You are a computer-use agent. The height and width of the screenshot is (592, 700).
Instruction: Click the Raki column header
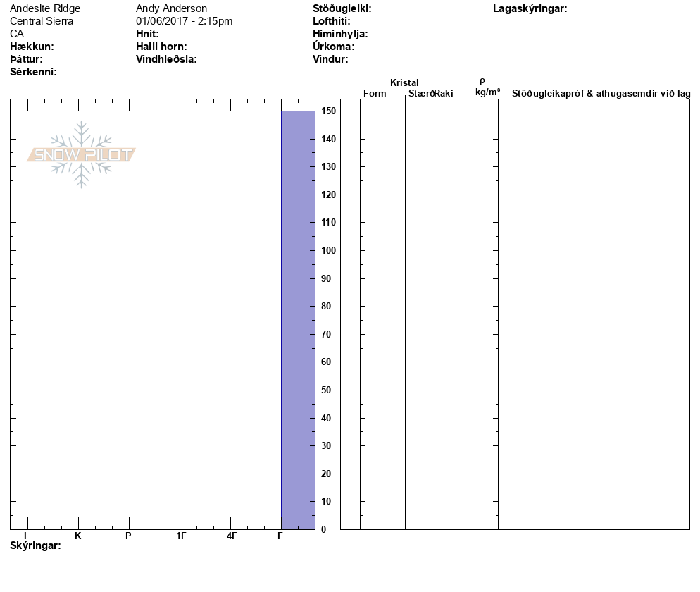444,93
